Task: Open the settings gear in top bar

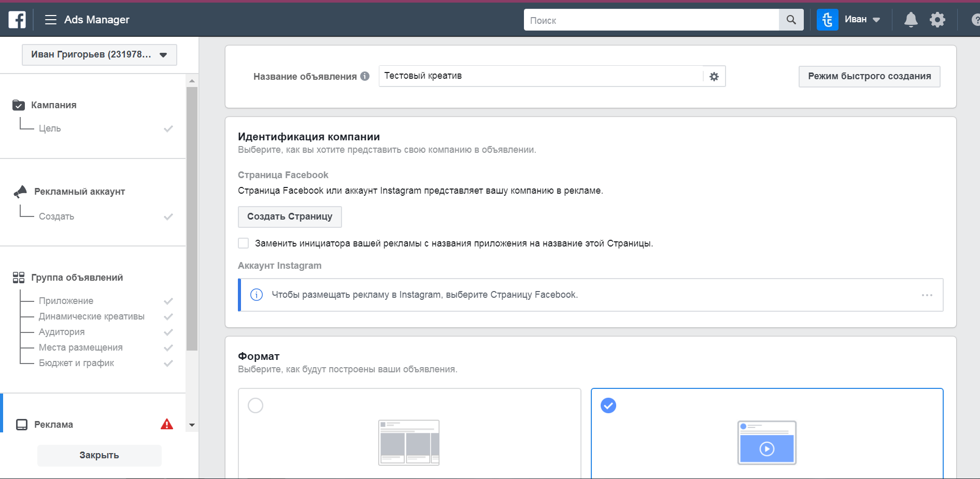Action: tap(937, 20)
